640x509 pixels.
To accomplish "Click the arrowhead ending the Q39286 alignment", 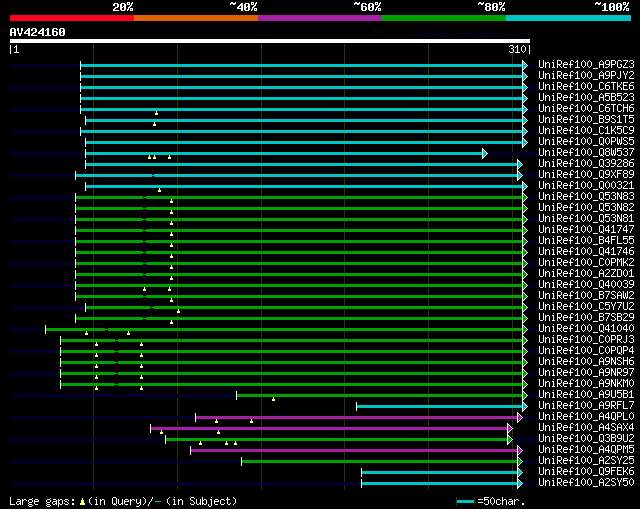I will (520, 164).
